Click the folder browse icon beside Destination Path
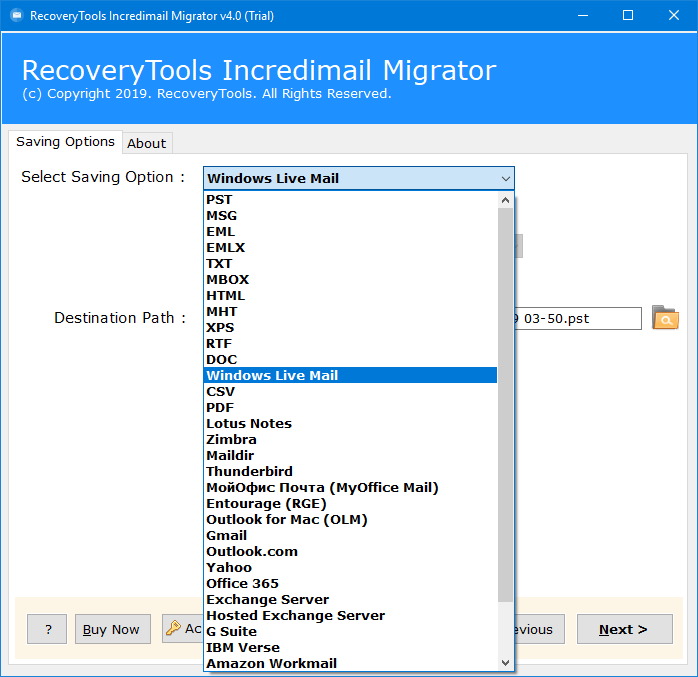 pyautogui.click(x=665, y=318)
